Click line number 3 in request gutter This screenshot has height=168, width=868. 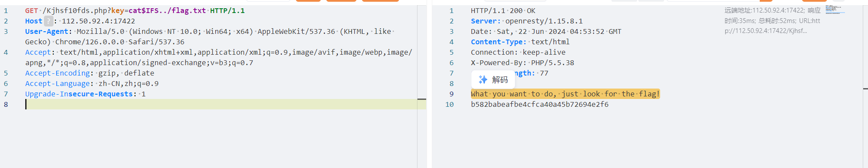pyautogui.click(x=6, y=31)
